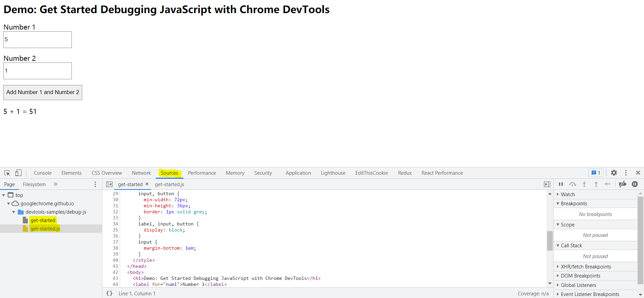This screenshot has height=298, width=644.
Task: Open the Network tab
Action: click(x=141, y=173)
